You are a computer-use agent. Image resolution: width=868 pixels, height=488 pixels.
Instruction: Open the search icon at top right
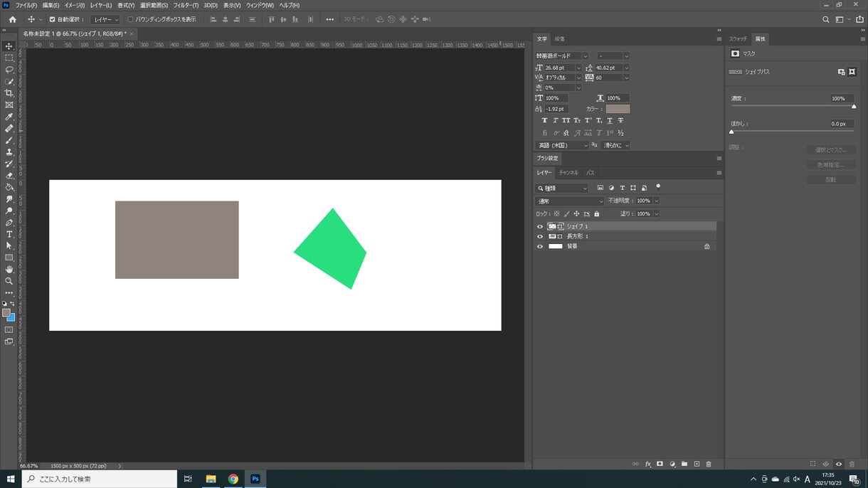825,19
